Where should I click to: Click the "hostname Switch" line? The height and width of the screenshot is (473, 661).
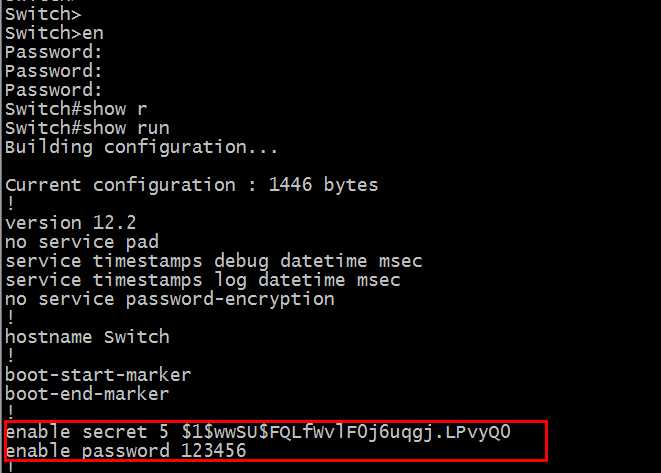pyautogui.click(x=87, y=337)
